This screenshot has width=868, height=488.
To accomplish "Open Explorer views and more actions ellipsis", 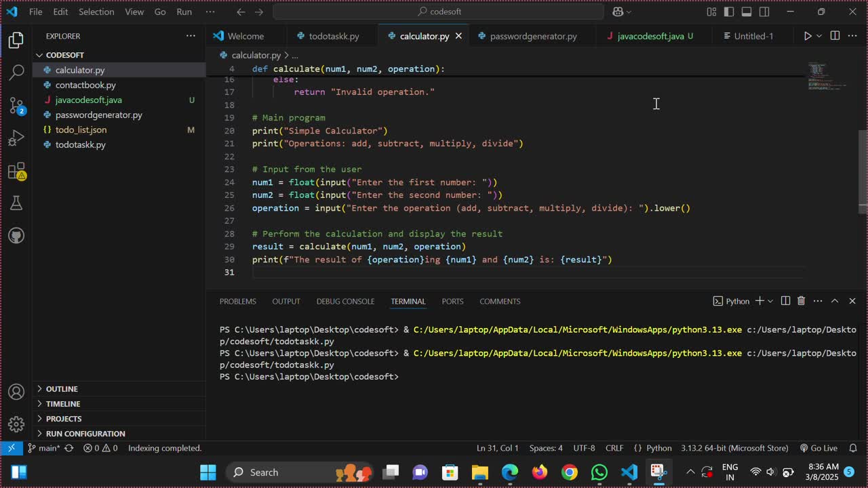I will pos(191,36).
